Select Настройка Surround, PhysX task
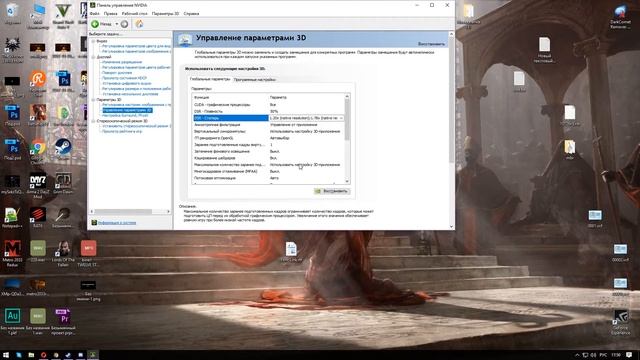 (125, 116)
